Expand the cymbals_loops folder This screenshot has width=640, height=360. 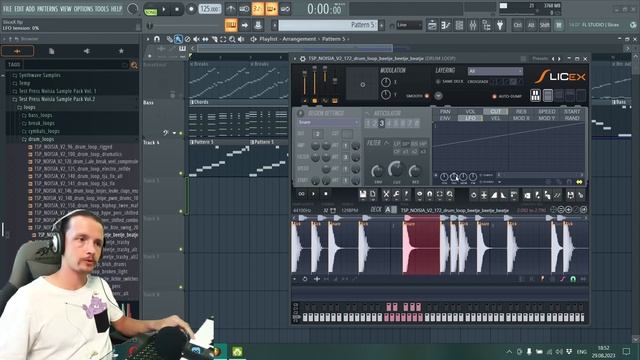pyautogui.click(x=40, y=131)
